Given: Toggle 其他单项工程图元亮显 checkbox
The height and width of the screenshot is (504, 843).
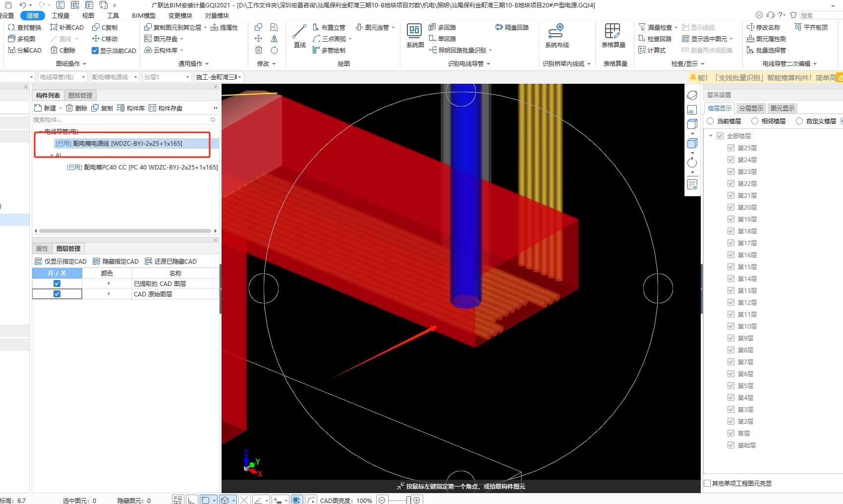Looking at the screenshot, I should (x=707, y=483).
